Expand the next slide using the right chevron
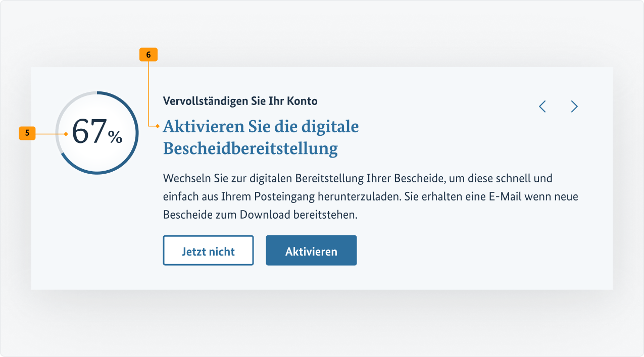Screen dimensions: 644x357 574,107
